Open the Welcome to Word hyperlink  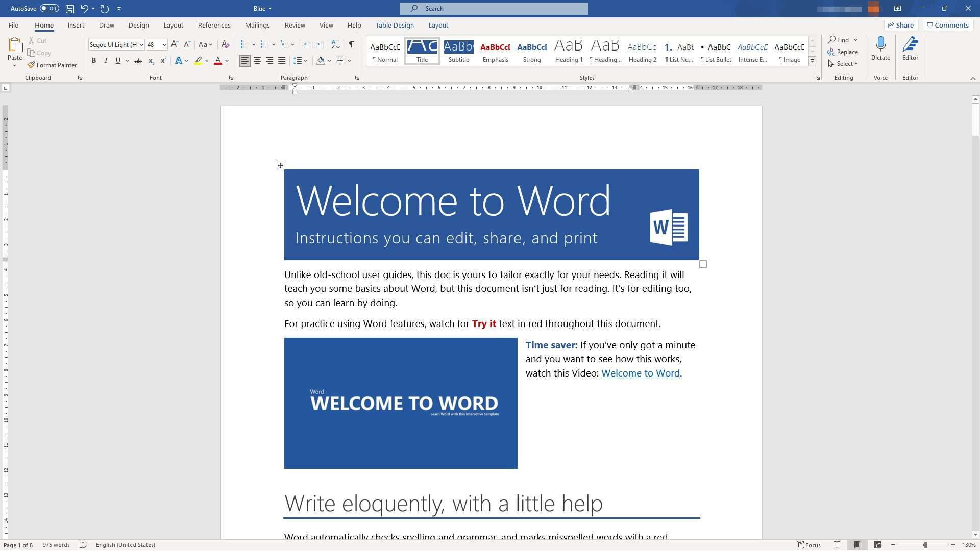pos(640,373)
